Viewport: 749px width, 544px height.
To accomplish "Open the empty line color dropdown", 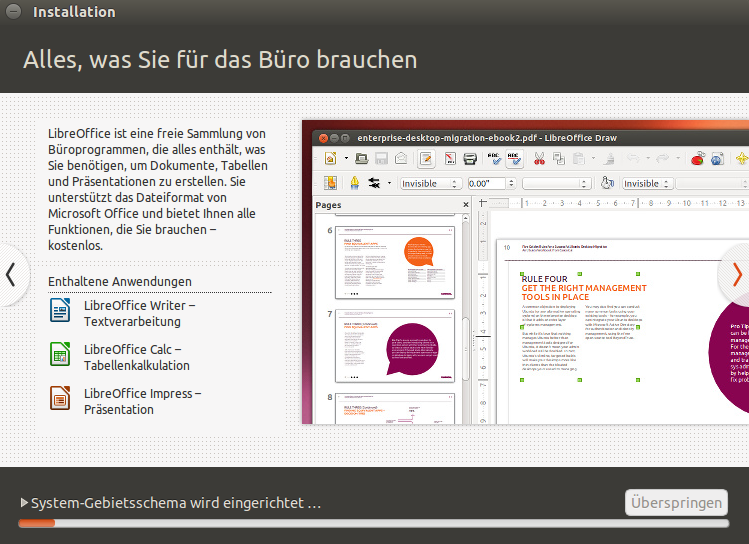I will point(556,183).
